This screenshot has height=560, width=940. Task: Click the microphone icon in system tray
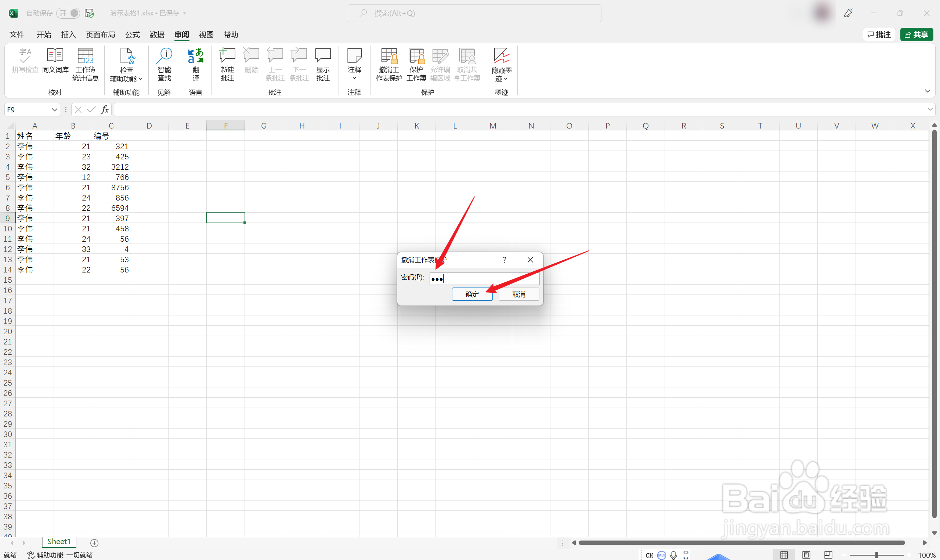(674, 555)
